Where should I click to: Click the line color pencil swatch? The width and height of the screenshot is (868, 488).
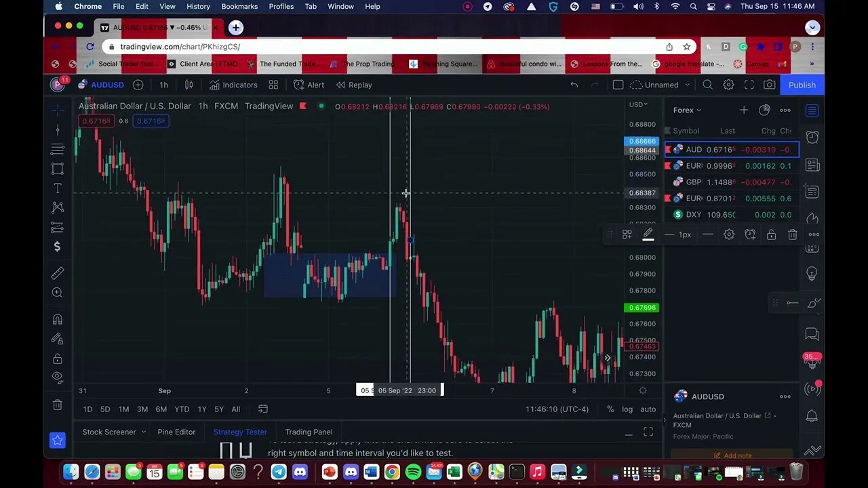(x=648, y=235)
